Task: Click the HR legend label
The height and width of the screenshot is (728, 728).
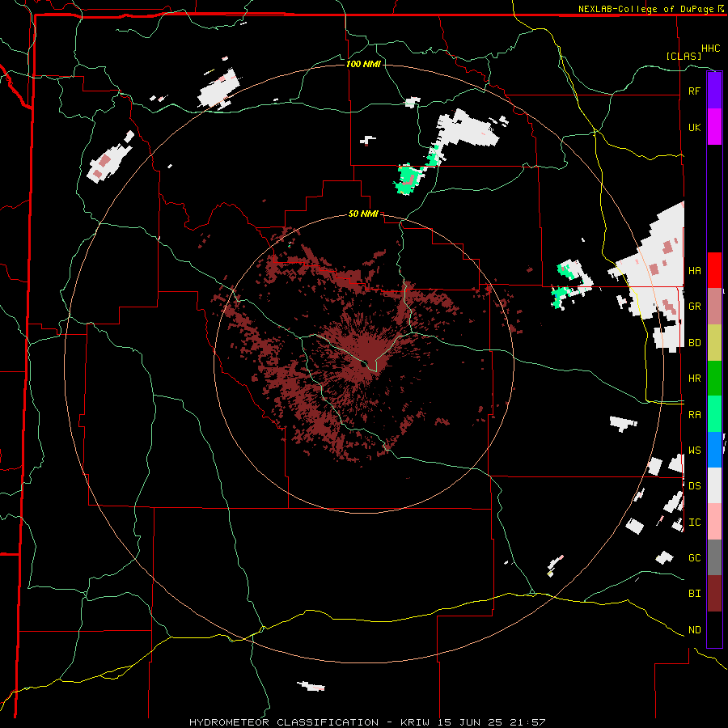Action: click(x=694, y=379)
